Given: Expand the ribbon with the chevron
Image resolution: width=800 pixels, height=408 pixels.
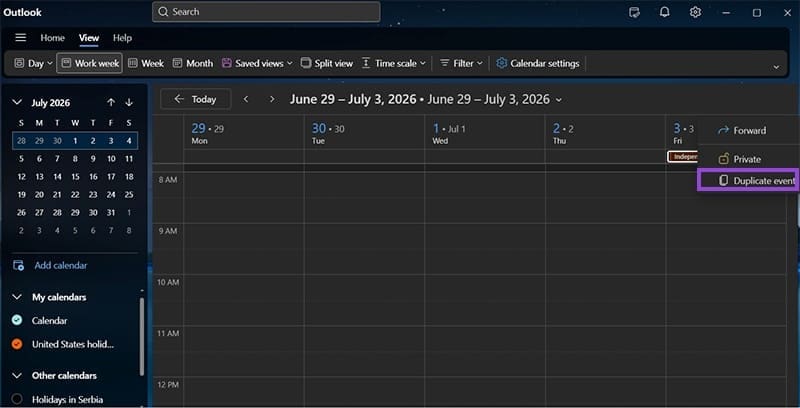Looking at the screenshot, I should pos(776,67).
